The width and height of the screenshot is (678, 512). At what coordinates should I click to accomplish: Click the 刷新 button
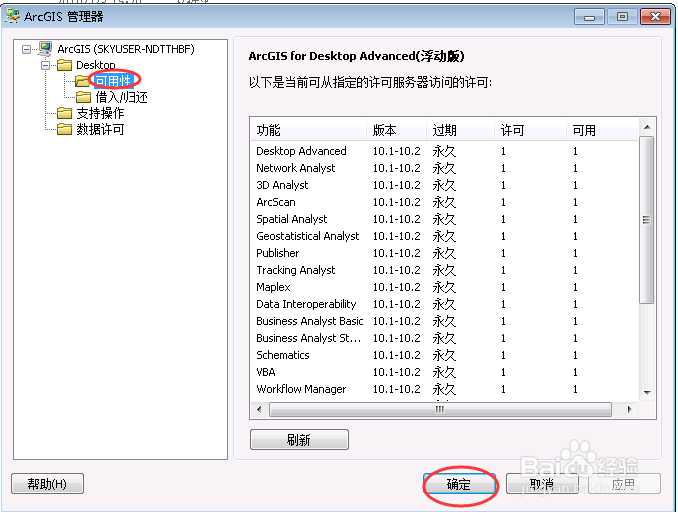tap(299, 440)
